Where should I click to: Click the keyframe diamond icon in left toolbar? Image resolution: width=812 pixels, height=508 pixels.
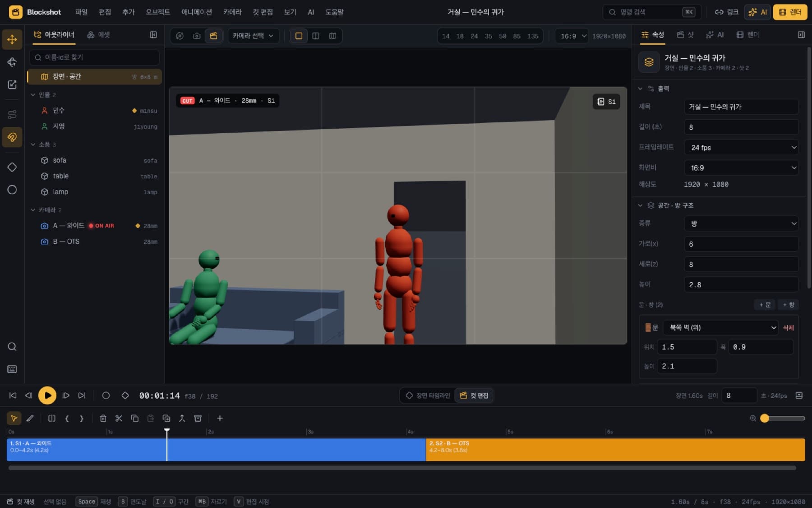coord(12,167)
